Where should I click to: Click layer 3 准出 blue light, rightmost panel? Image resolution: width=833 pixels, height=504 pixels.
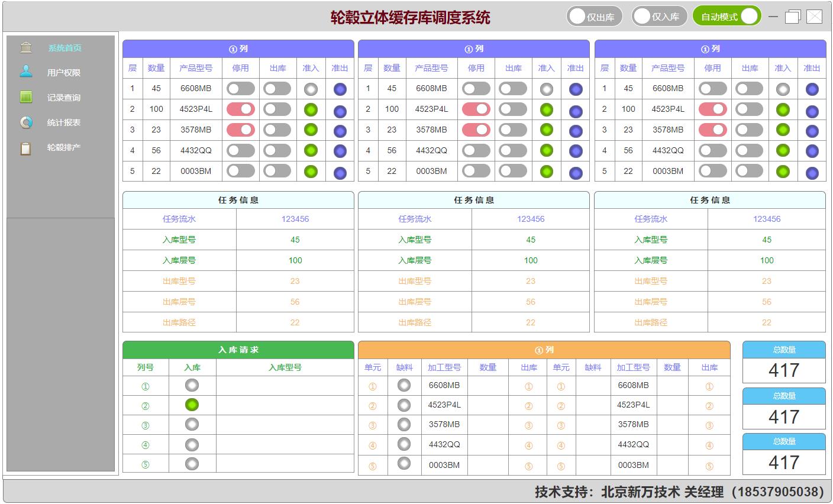(812, 131)
